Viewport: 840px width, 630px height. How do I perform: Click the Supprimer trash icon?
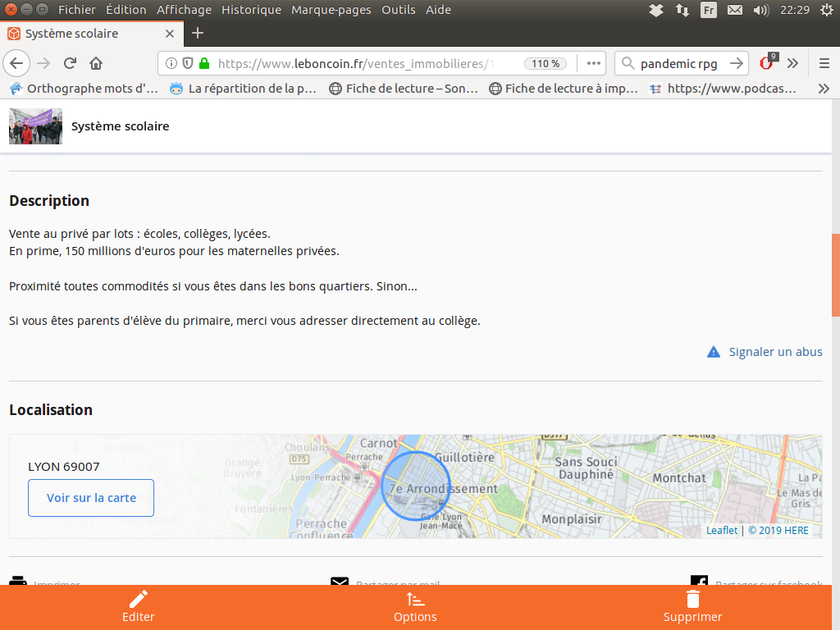pos(693,600)
